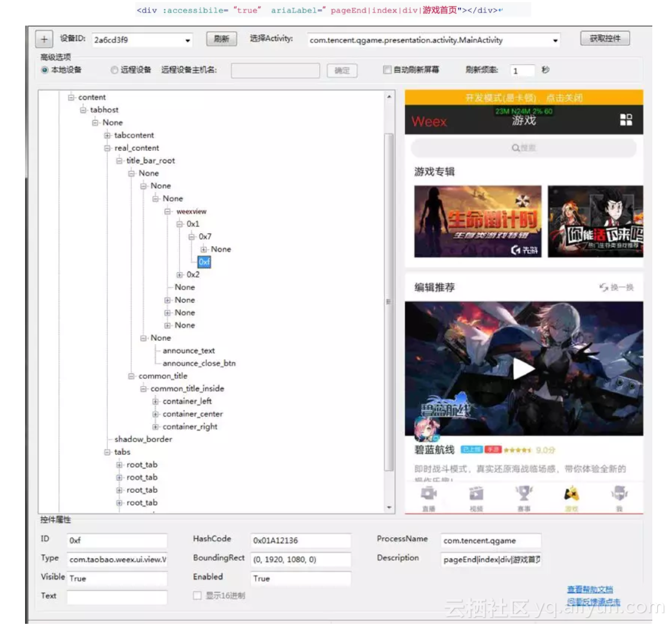This screenshot has height=625, width=672.
Task: Click the 开发模式 orange banner to close
Action: tap(524, 98)
